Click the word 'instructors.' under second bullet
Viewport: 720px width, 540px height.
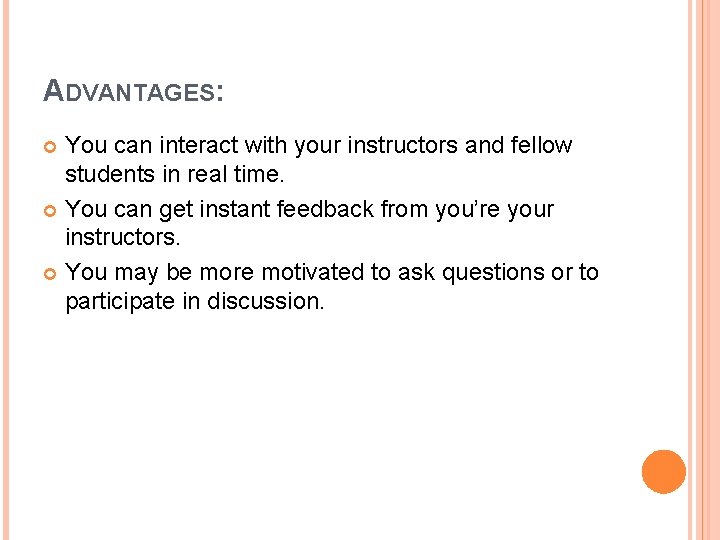123,237
